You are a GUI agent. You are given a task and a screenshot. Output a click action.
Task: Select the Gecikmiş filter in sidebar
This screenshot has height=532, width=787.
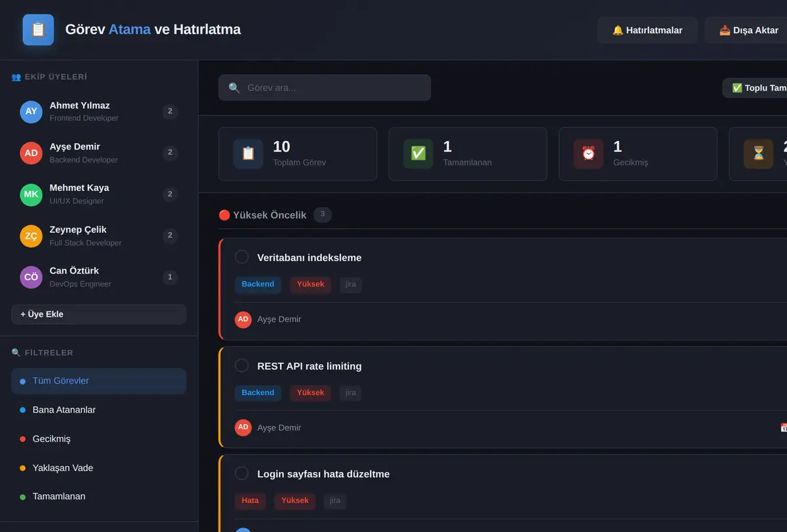pos(99,439)
